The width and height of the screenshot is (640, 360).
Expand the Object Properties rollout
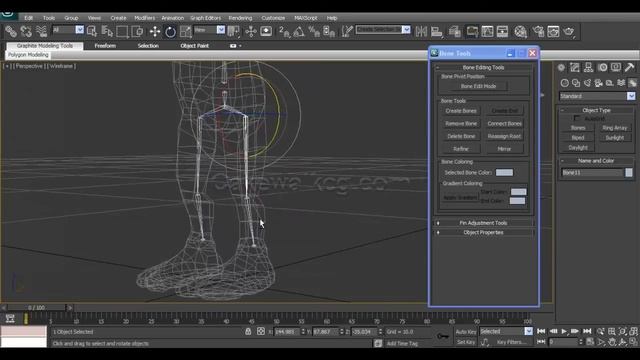pyautogui.click(x=483, y=233)
